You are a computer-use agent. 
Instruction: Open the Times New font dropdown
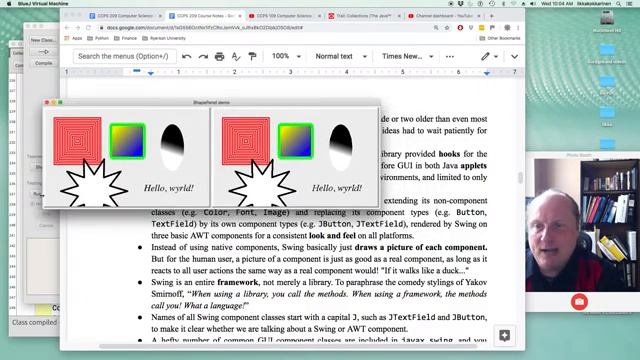[407, 56]
